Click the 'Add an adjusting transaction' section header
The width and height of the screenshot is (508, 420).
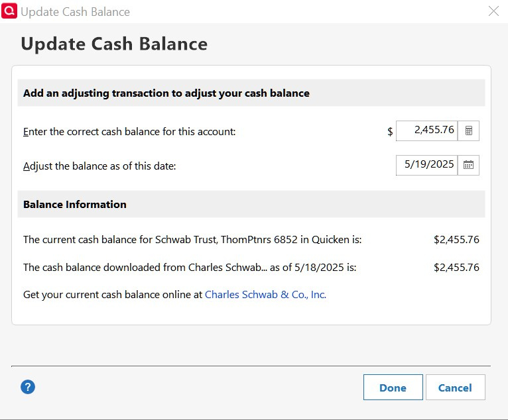coord(166,93)
